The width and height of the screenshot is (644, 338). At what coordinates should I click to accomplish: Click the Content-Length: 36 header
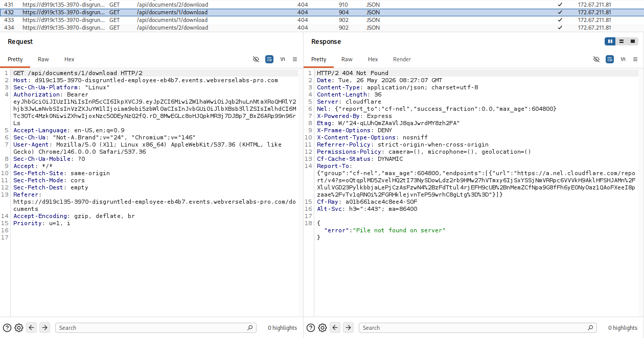(x=349, y=94)
